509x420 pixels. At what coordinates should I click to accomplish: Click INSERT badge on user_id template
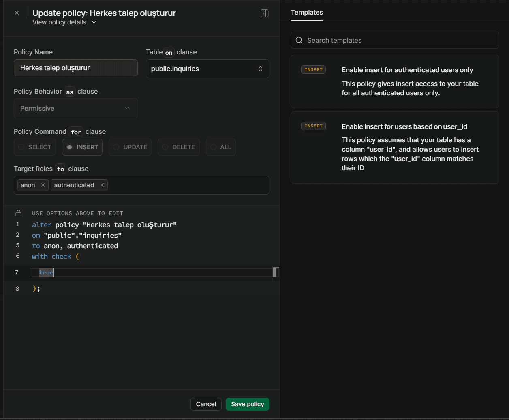pos(313,126)
